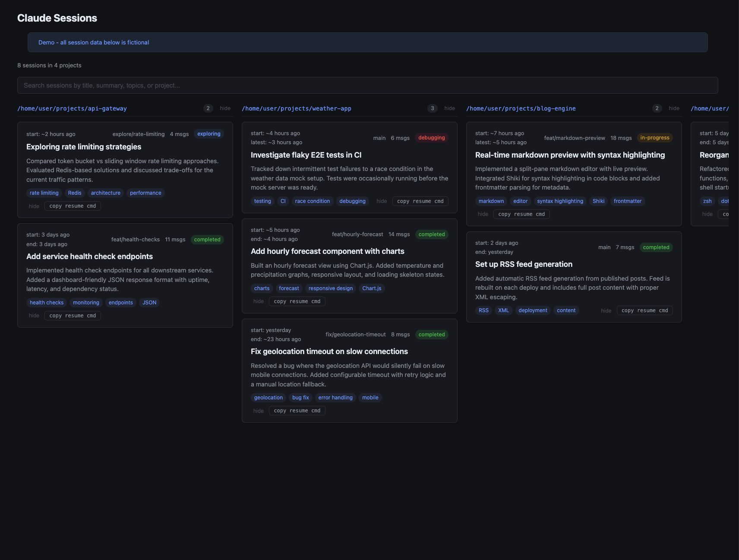
Task: Click the 'zsh' topic tag
Action: click(x=707, y=201)
